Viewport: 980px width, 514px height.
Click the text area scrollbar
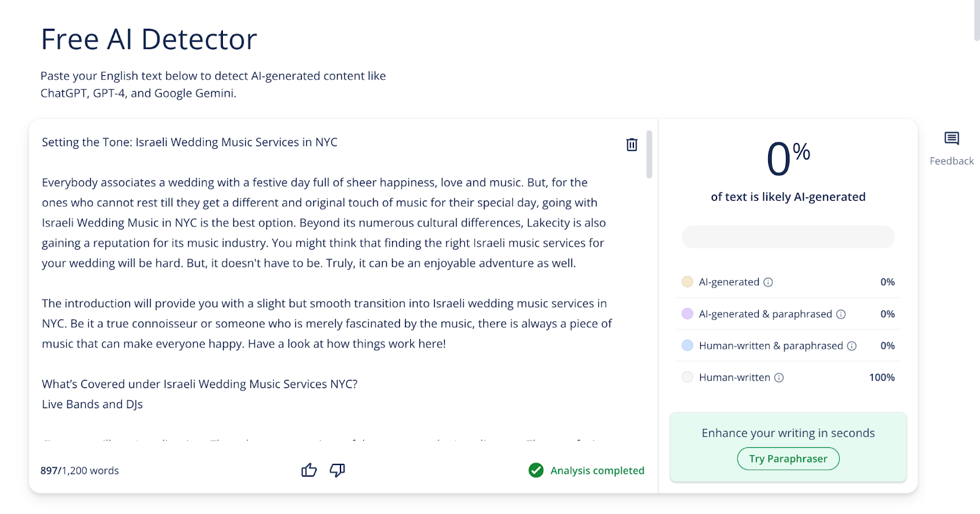649,154
